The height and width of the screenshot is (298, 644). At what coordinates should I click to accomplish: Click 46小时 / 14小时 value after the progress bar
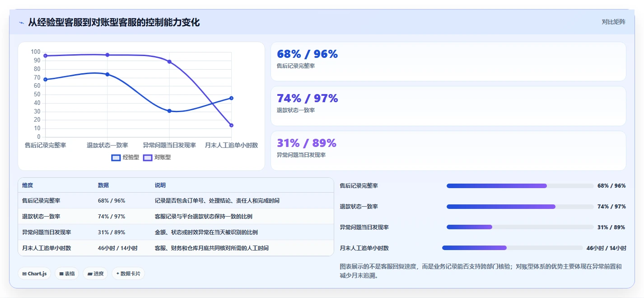click(x=606, y=248)
